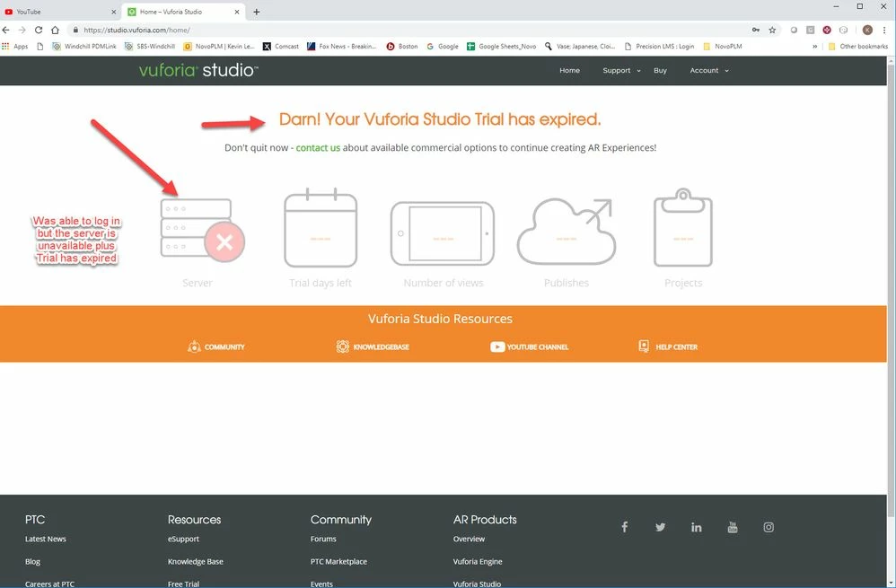896x588 pixels.
Task: Click the trial has expired heading
Action: [440, 118]
